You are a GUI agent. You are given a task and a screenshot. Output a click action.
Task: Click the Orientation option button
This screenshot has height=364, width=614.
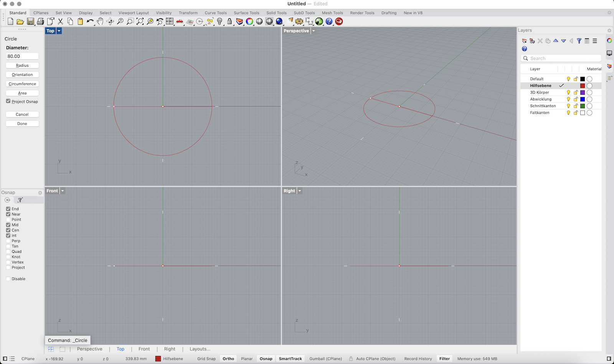click(x=22, y=75)
